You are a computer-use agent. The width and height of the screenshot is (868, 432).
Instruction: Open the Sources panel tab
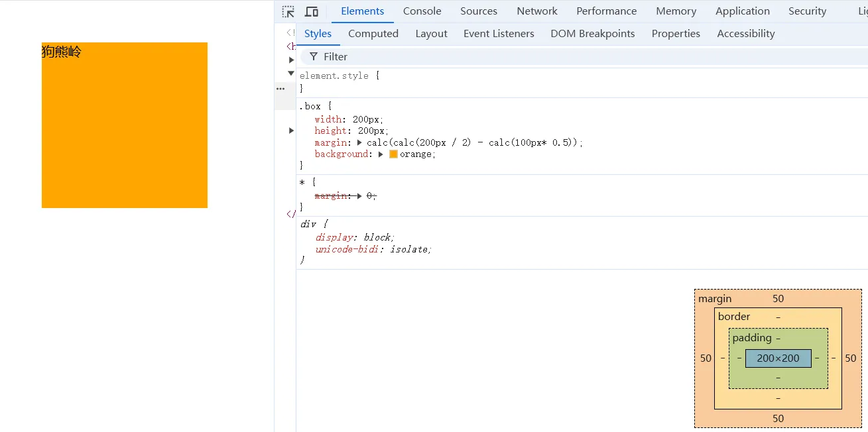(x=479, y=11)
